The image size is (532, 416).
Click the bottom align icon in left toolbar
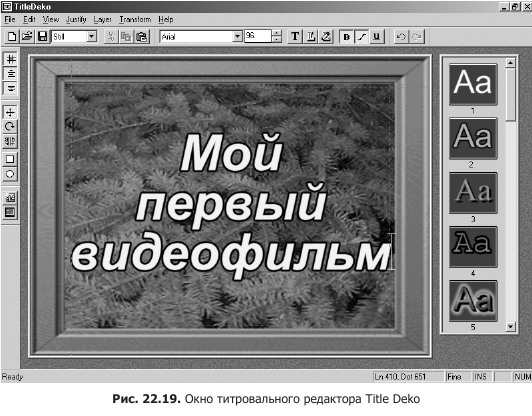pyautogui.click(x=11, y=88)
